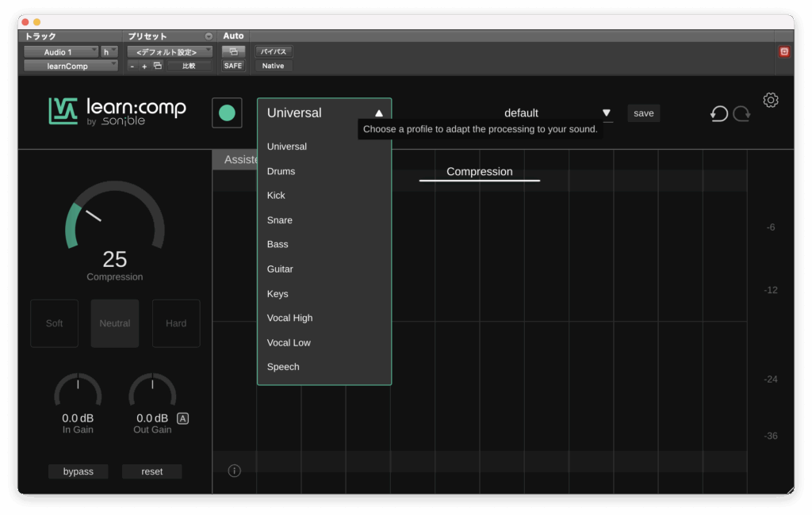Toggle the plugin bypass button
Screen dimensions: 812x515
click(79, 471)
